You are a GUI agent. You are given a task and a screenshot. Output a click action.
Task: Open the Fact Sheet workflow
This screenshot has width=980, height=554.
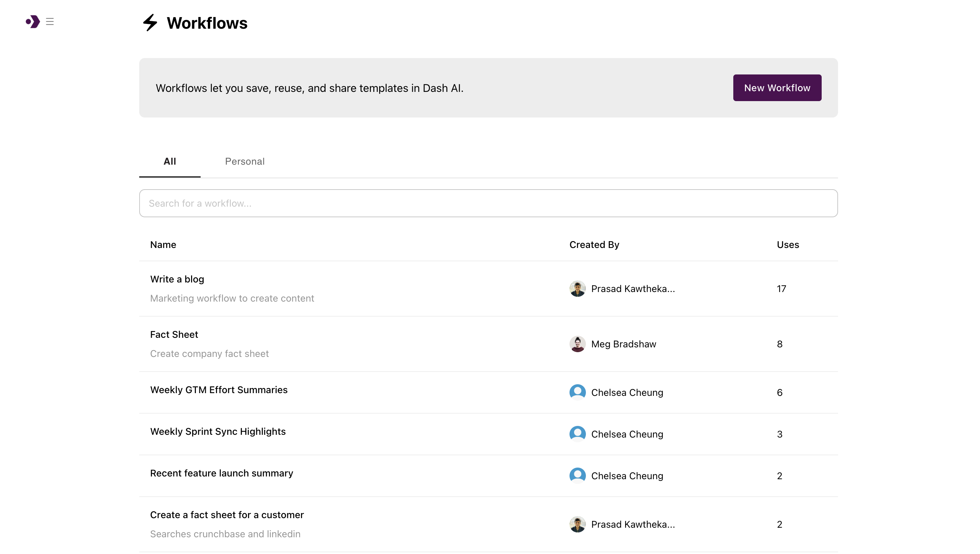pos(174,334)
